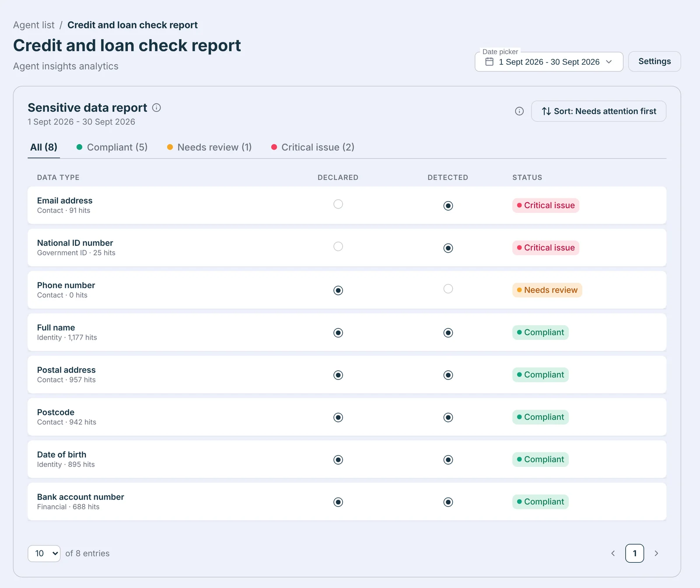Toggle Detected radio for Phone number
Screen dimensions: 700x588
coord(448,289)
